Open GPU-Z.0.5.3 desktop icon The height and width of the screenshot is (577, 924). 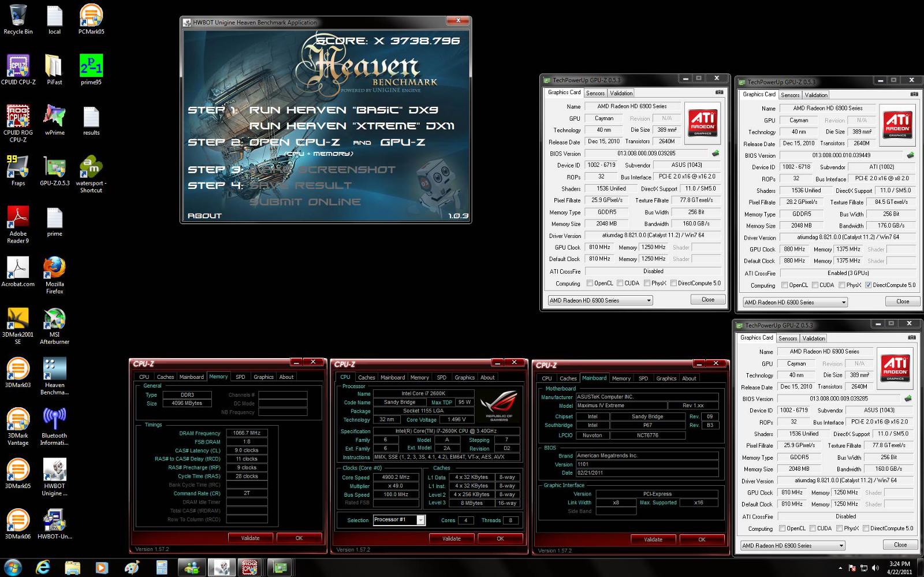(x=54, y=170)
